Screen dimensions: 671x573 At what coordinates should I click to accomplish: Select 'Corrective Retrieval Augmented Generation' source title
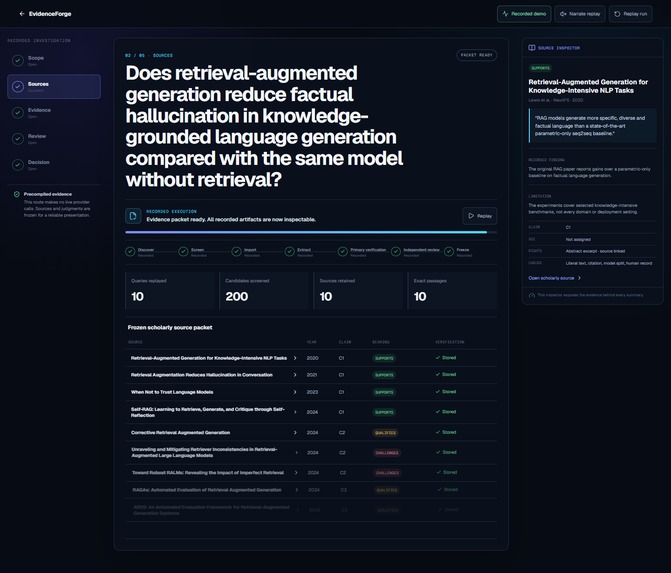[x=180, y=433]
